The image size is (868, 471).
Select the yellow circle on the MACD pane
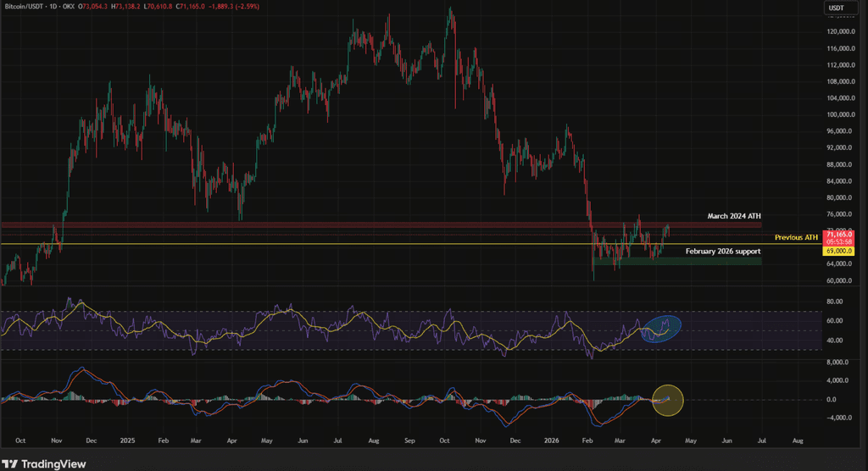pos(668,400)
